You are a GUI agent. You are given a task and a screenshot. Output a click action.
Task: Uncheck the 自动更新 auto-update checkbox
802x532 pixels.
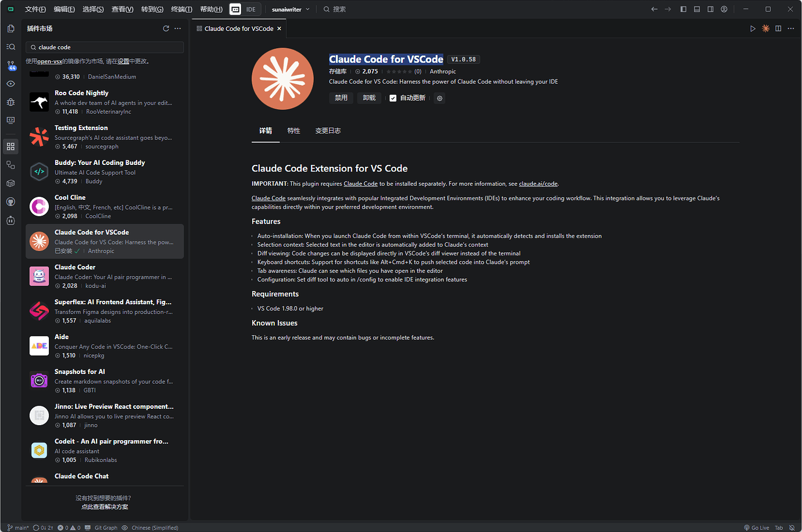(x=393, y=98)
